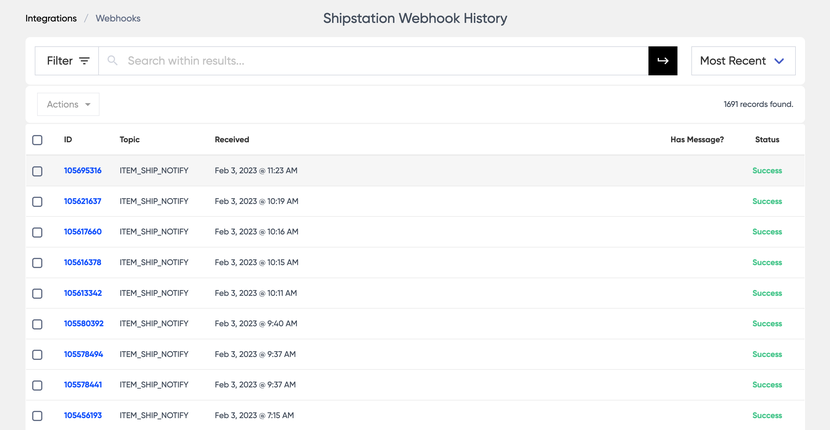Click the Status column header
This screenshot has height=430, width=830.
(767, 140)
